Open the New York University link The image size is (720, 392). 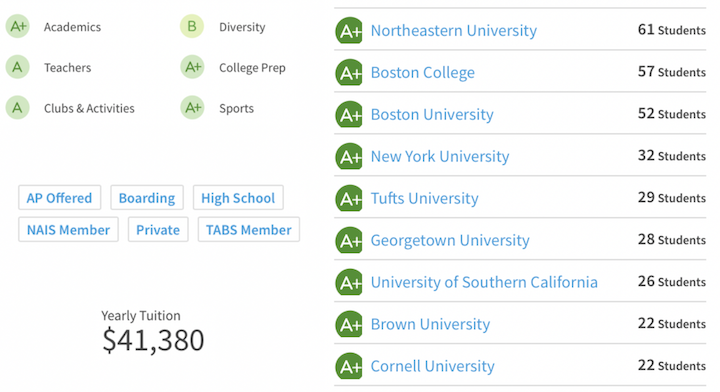click(x=440, y=157)
